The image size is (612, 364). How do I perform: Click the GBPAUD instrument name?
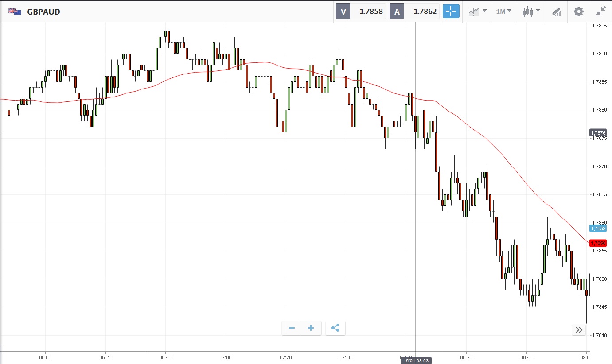[43, 12]
